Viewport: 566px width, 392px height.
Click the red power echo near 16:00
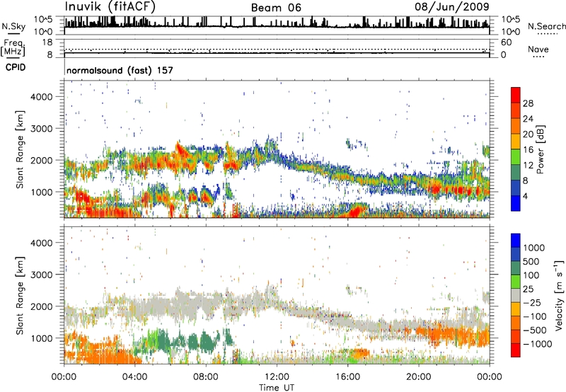pos(357,209)
